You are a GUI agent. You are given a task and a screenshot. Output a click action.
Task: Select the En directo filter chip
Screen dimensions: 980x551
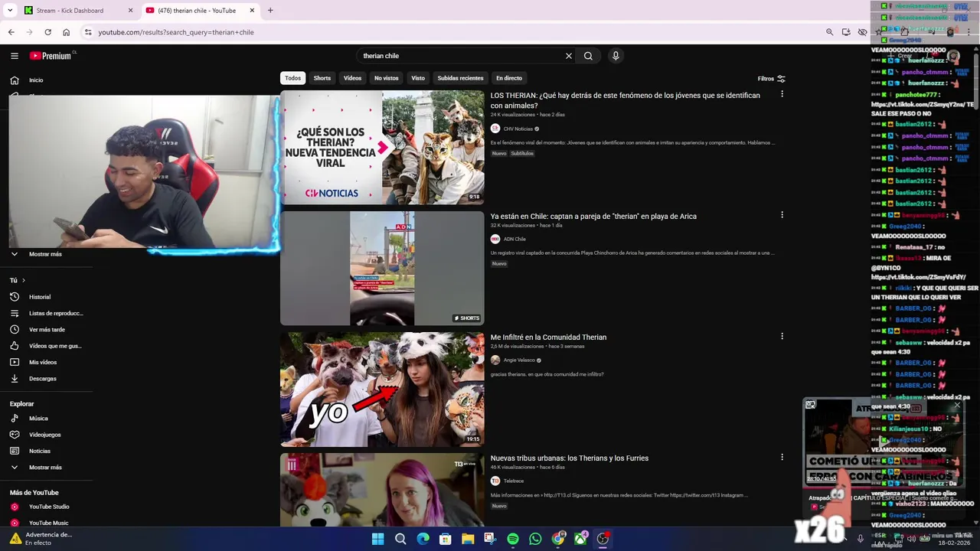[x=509, y=78]
